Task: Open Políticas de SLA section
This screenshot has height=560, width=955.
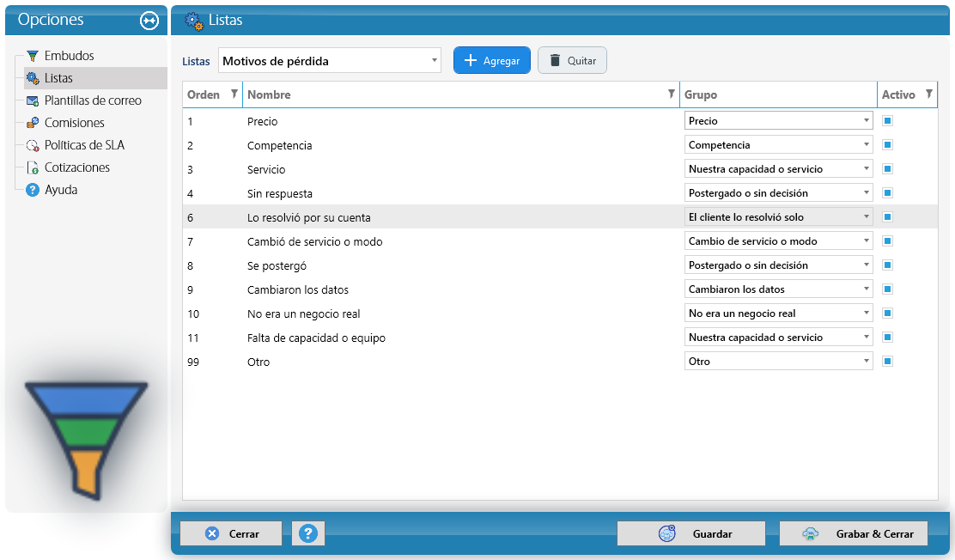Action: coord(84,145)
